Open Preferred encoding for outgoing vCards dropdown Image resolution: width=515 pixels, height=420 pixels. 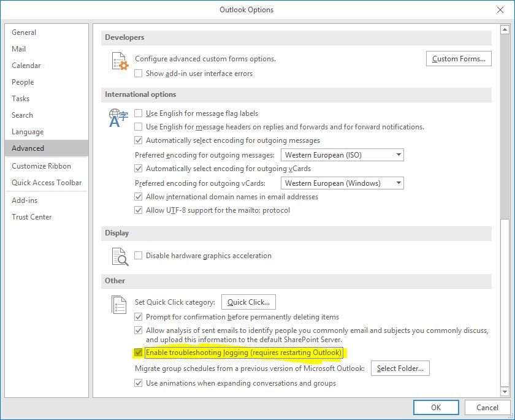coord(342,183)
